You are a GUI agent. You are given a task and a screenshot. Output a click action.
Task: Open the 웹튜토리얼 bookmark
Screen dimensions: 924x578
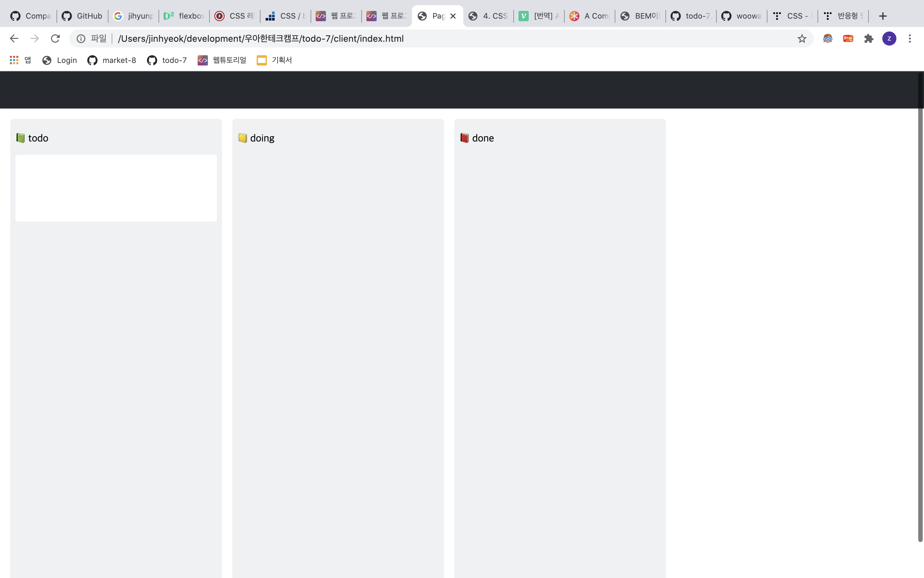point(222,60)
